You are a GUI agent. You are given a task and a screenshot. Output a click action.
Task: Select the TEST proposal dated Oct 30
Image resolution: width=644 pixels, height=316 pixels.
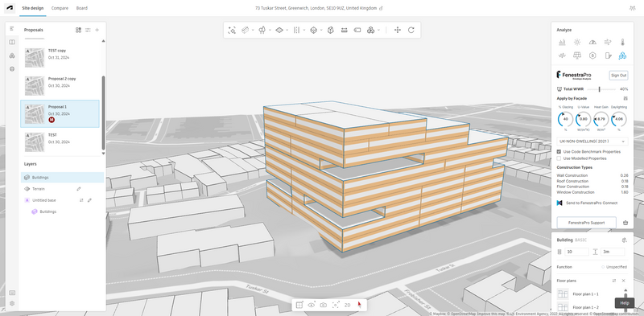tap(60, 142)
